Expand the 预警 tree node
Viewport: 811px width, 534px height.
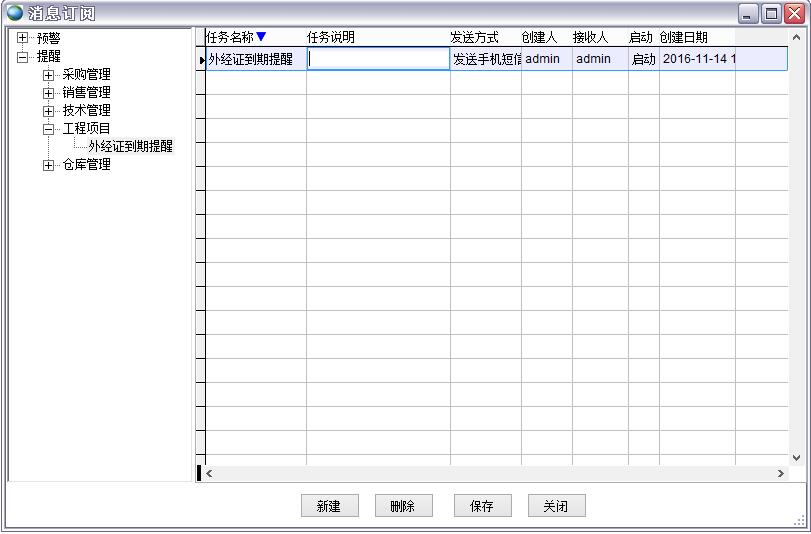(x=23, y=38)
